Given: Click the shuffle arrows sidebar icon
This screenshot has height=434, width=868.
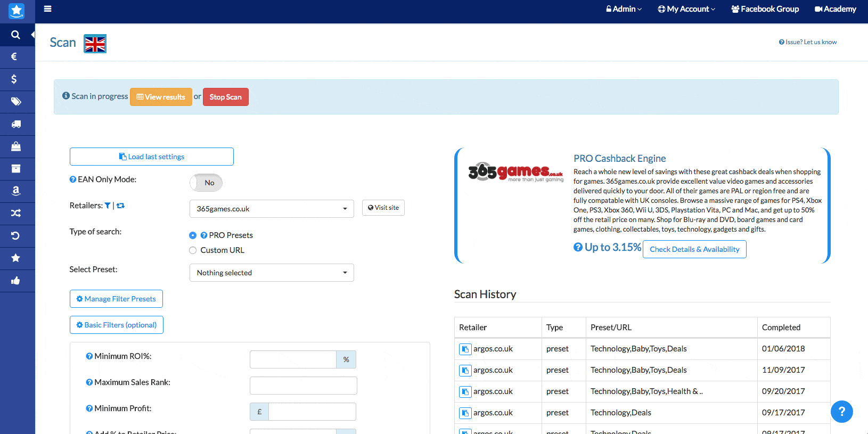Looking at the screenshot, I should pos(16,213).
